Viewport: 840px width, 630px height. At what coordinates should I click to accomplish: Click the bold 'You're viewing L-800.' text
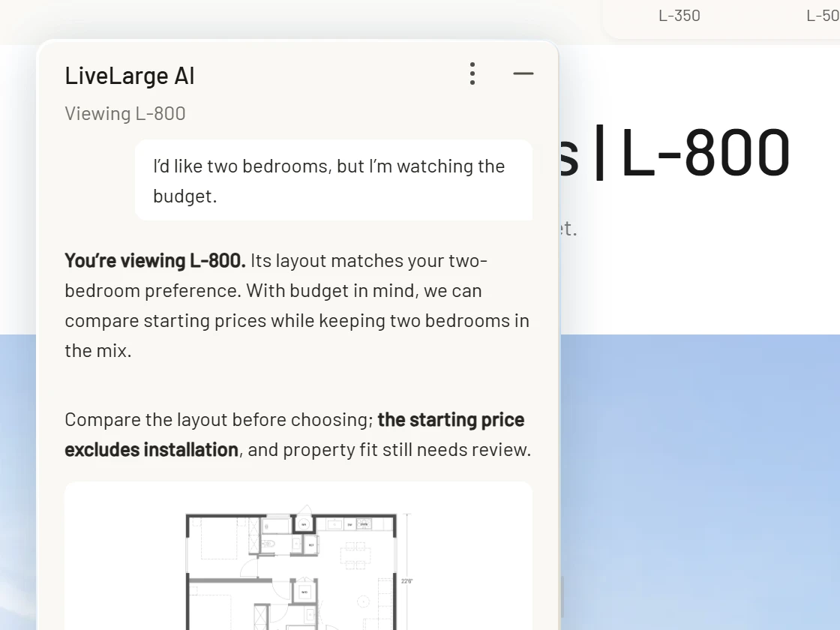[154, 261]
